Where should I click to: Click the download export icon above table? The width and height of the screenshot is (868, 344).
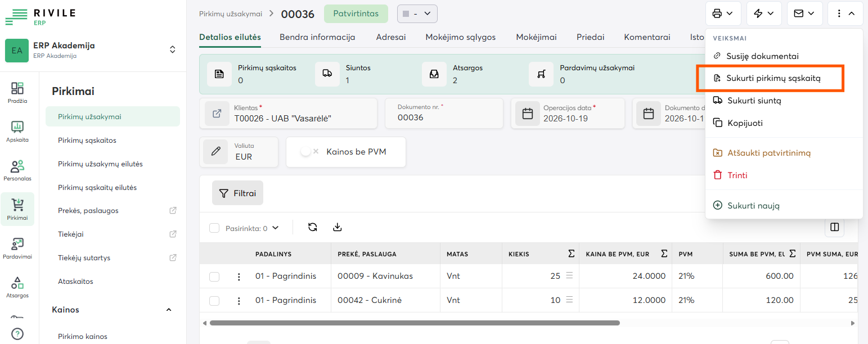tap(338, 227)
